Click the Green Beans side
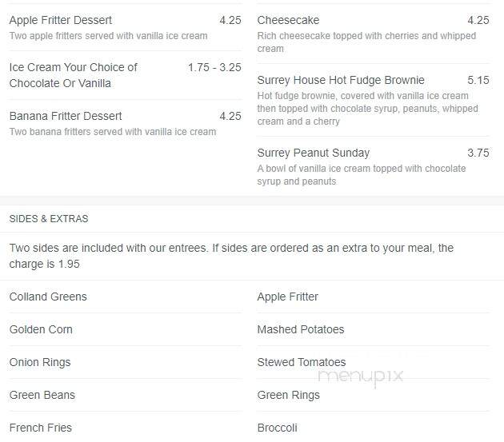This screenshot has height=442, width=504. 126,395
